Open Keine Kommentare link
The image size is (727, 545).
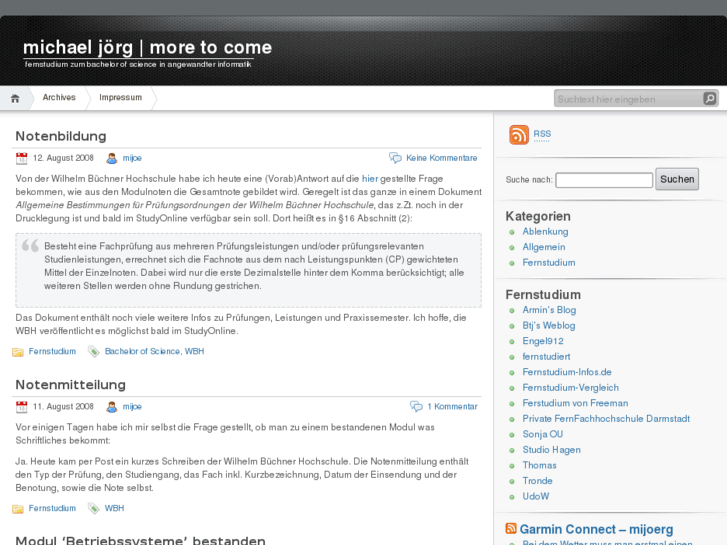point(441,158)
